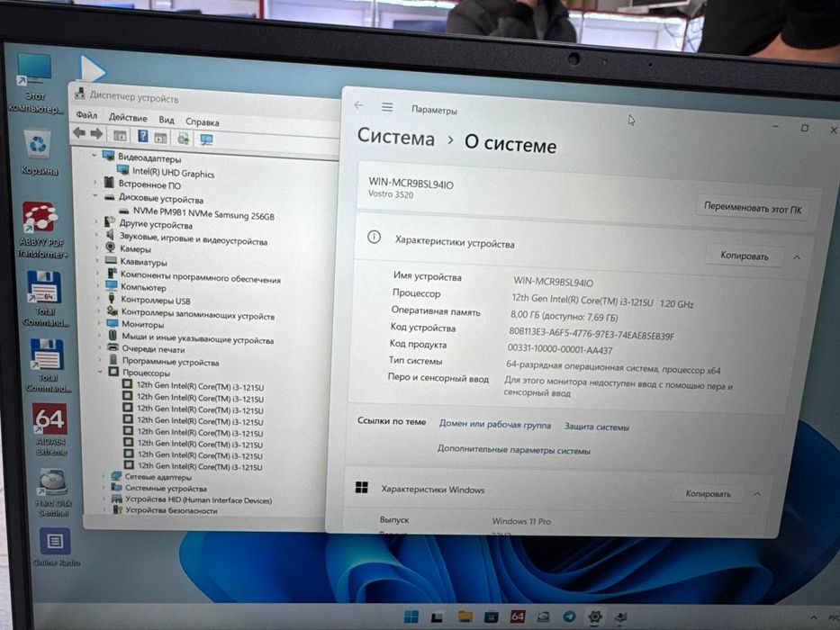Open Корзина desktop icon
The width and height of the screenshot is (840, 630).
point(39,153)
